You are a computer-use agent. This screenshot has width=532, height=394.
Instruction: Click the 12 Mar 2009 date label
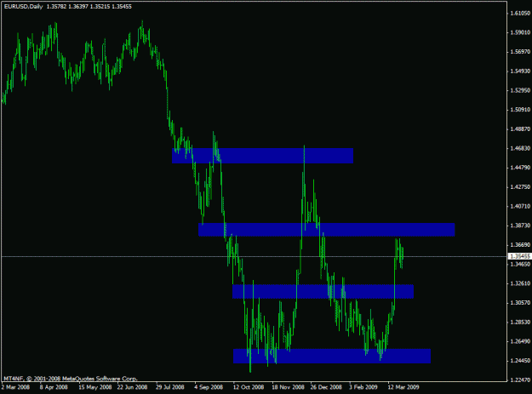403,387
